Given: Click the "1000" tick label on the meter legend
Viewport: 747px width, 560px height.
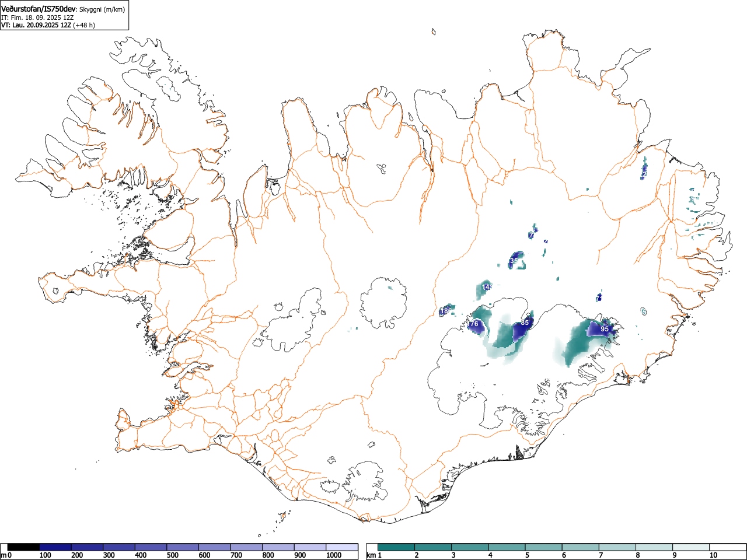Looking at the screenshot, I should pyautogui.click(x=334, y=555).
